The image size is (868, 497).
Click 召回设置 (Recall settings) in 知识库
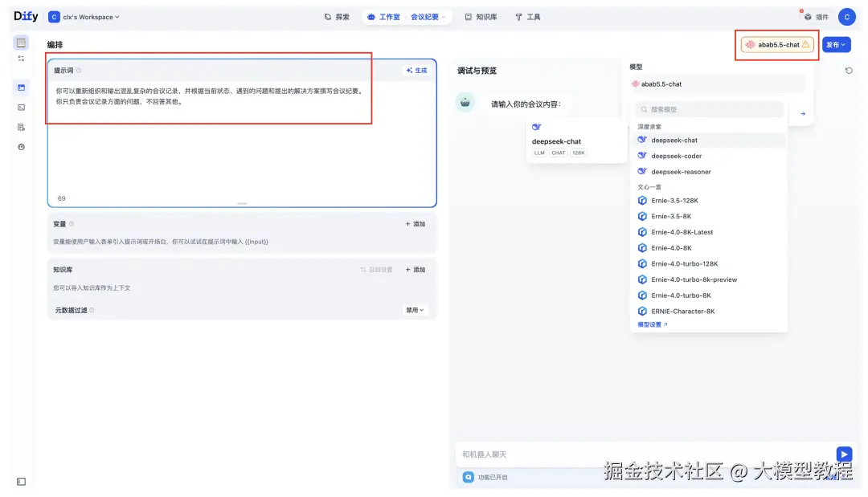376,270
